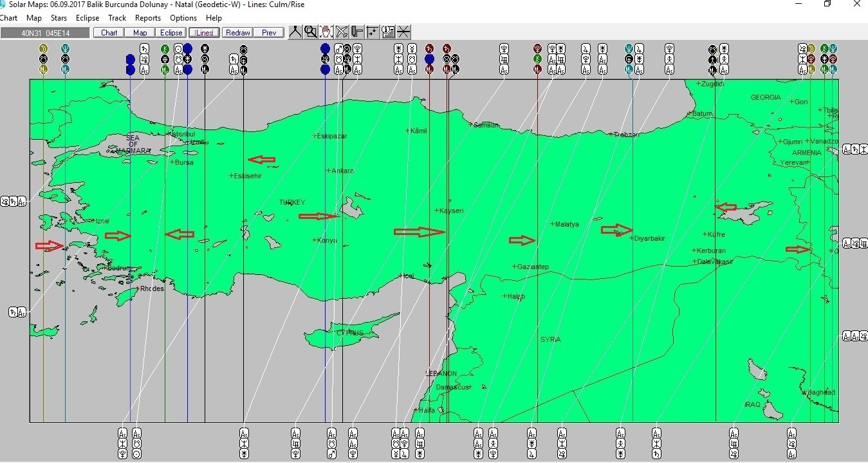Click the paint roller icon
The width and height of the screenshot is (868, 463).
coord(357,32)
